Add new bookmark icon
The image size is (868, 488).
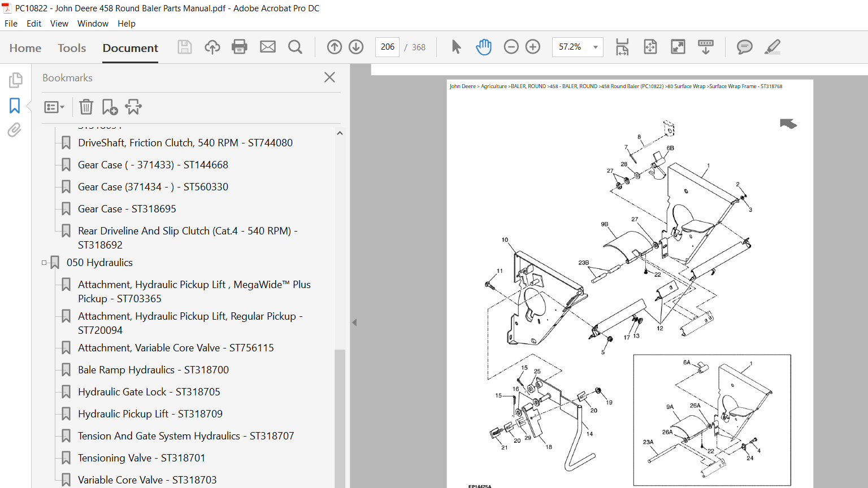click(110, 107)
